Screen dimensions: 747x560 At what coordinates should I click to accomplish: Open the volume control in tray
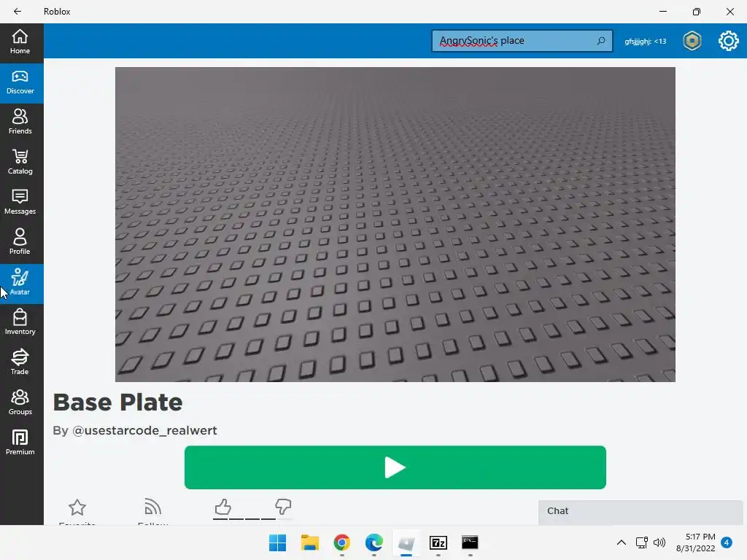tap(659, 542)
